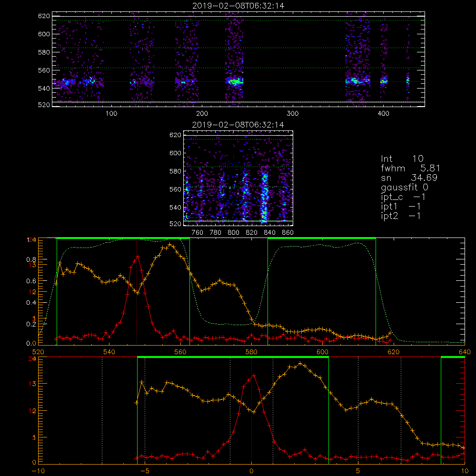The image size is (476, 476).
Task: Click the 0.2 y-axis label of the profile plot
Action: [31, 324]
